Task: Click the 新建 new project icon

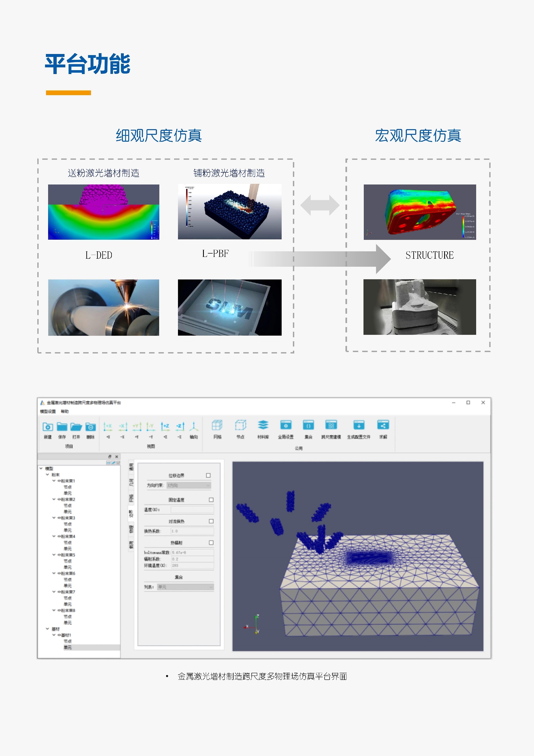Action: click(x=48, y=427)
